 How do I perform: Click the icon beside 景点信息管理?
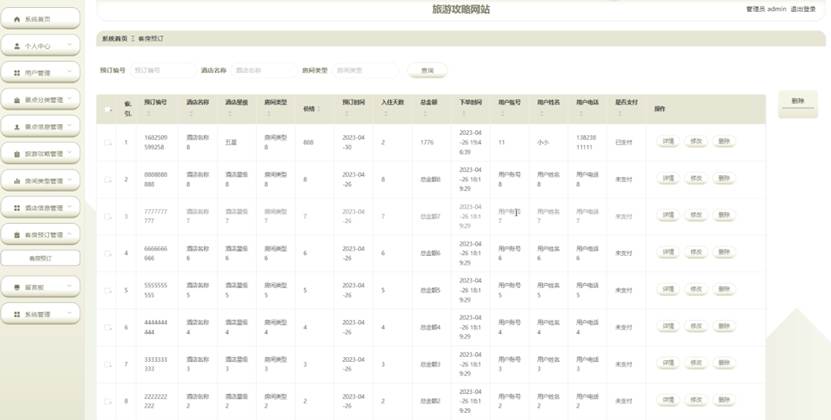16,127
